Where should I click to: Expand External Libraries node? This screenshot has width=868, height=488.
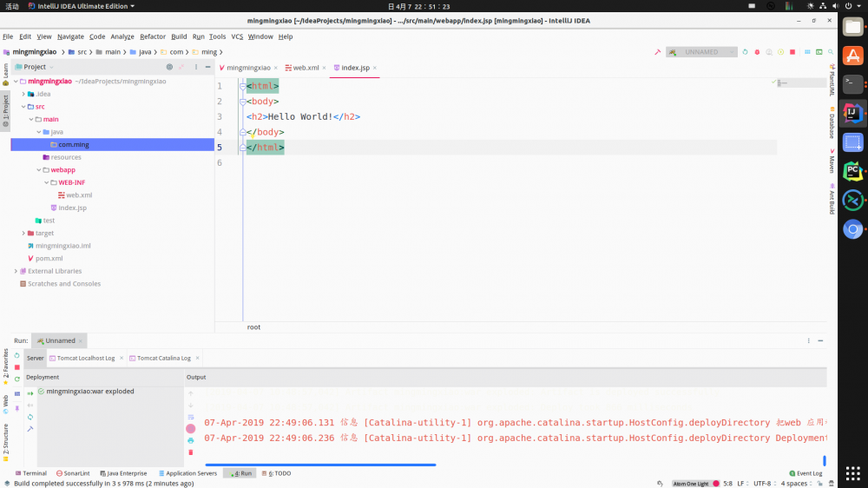pos(16,272)
